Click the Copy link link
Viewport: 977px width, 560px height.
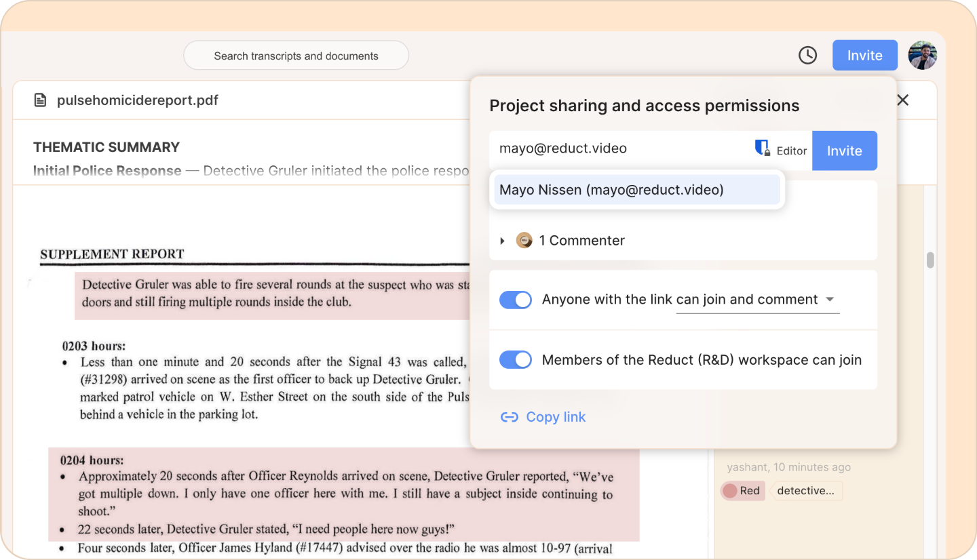coord(556,417)
